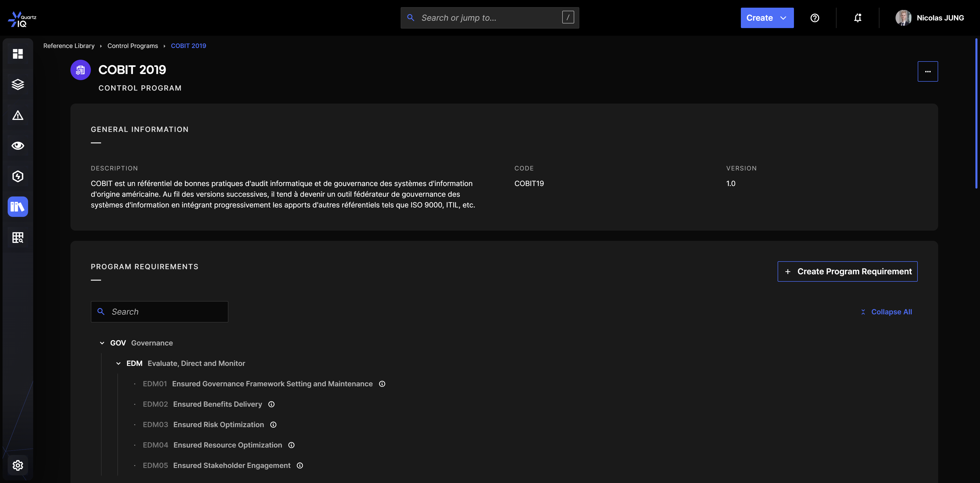Open the three-dots more options button
The image size is (980, 483).
pyautogui.click(x=927, y=71)
